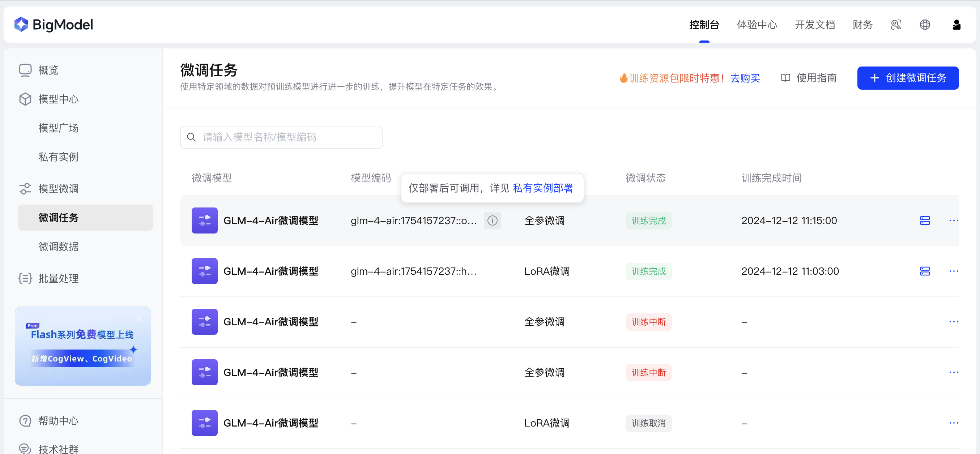Click the fire icon beside 训练资源包限时特惠
This screenshot has height=454, width=980.
623,78
